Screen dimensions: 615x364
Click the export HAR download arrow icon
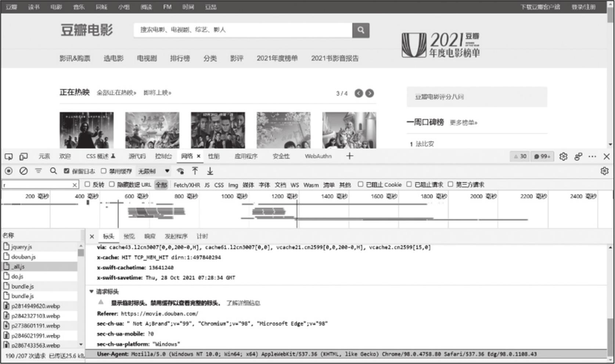[210, 171]
